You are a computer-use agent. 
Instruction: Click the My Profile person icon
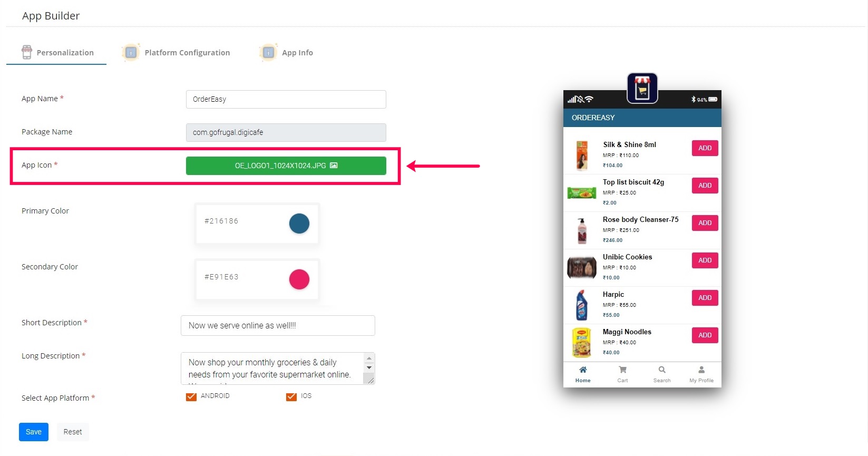tap(701, 370)
